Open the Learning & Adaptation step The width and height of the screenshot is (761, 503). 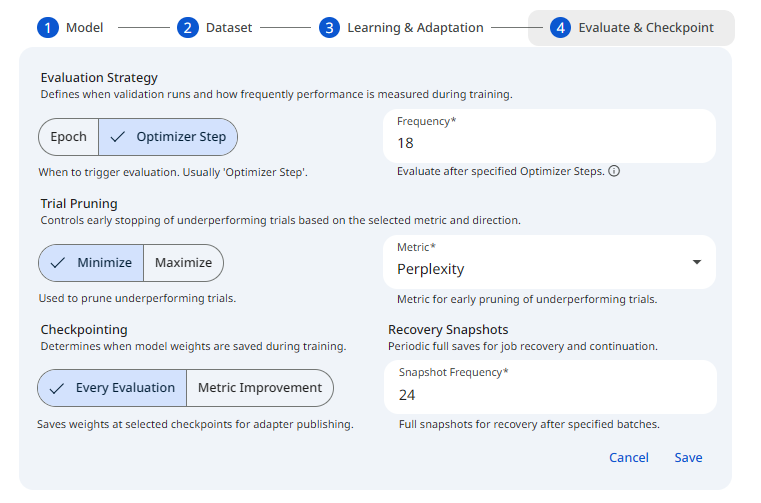point(415,28)
